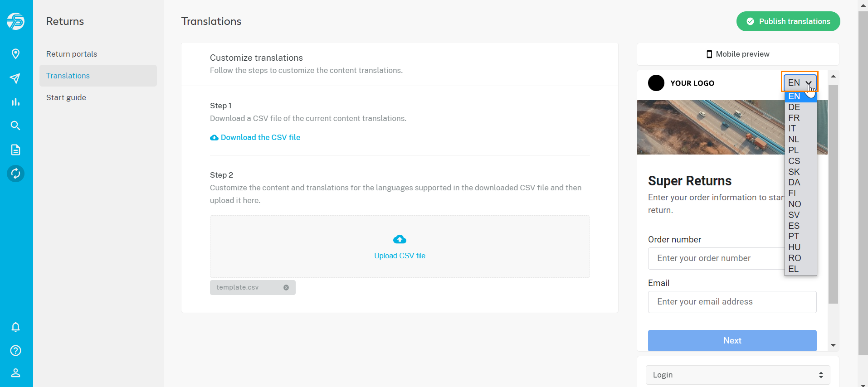
Task: Open Return portals page
Action: [x=72, y=54]
